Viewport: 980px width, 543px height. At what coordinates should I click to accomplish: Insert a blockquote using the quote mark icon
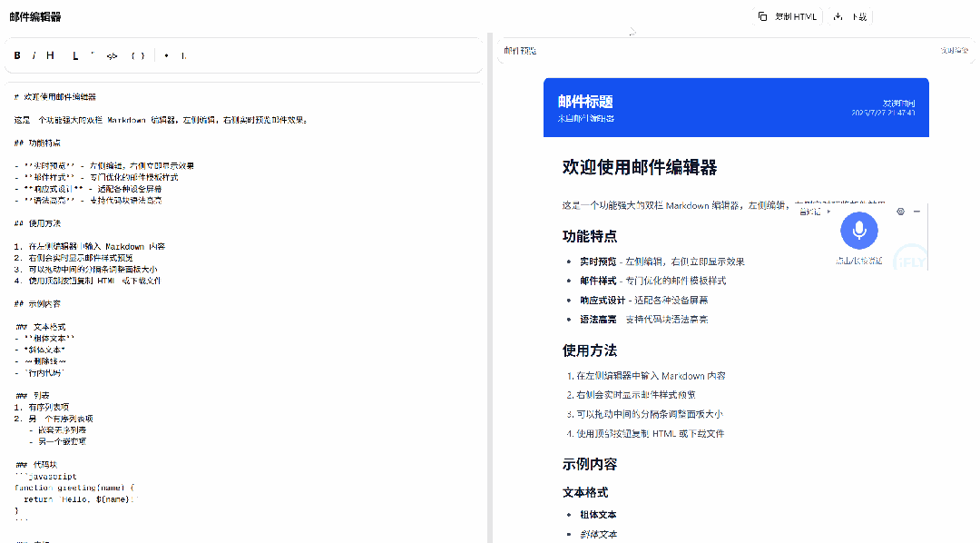93,55
